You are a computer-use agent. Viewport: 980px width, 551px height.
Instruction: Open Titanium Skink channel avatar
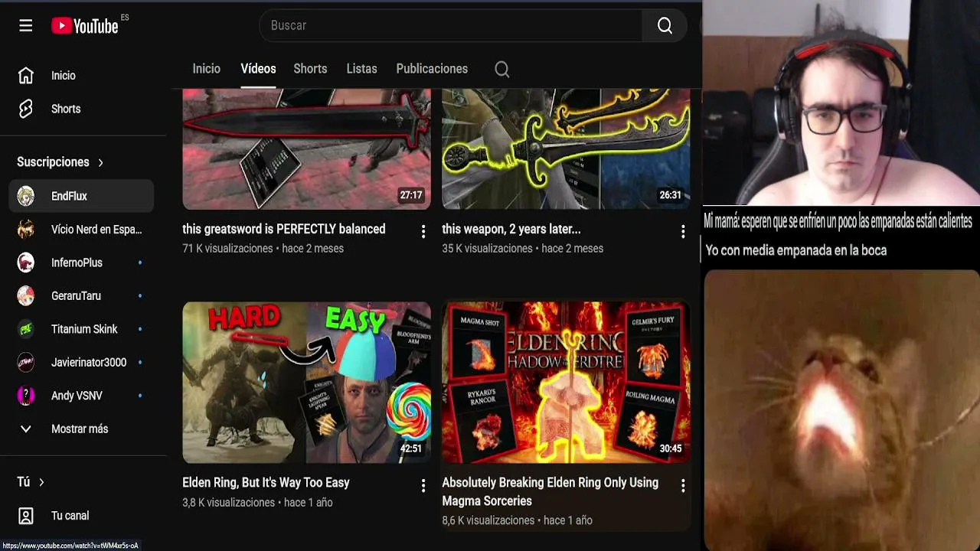point(26,329)
